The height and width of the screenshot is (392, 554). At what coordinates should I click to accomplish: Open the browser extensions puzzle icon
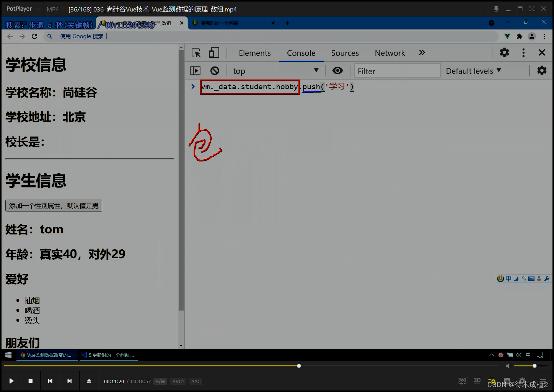pos(519,36)
